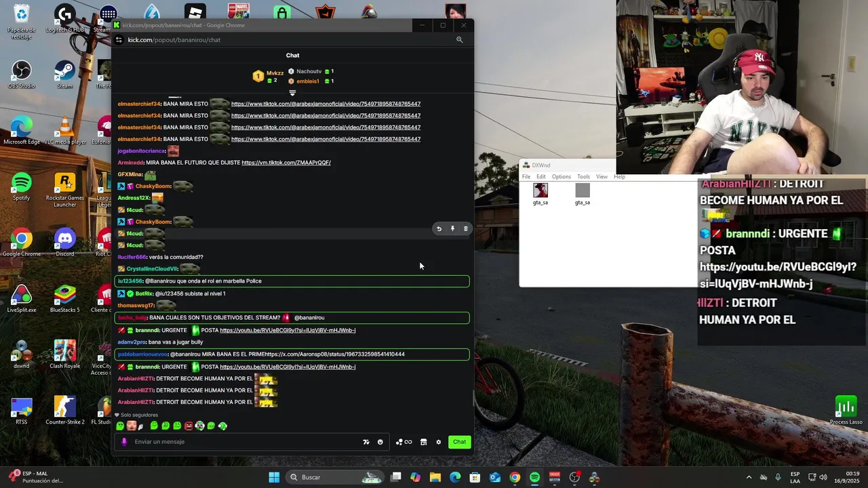Open first elmasterchief34 TikTok link
The image size is (868, 488).
click(x=325, y=104)
